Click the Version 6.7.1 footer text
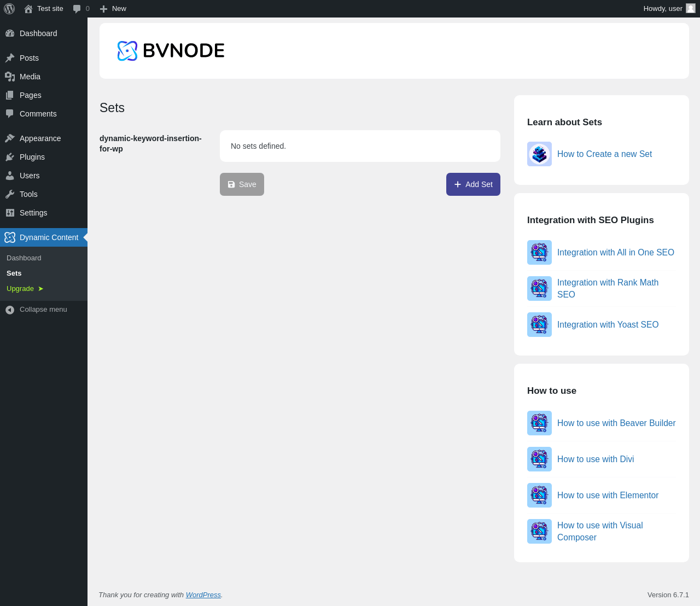Viewport: 700px width, 606px height. click(668, 595)
